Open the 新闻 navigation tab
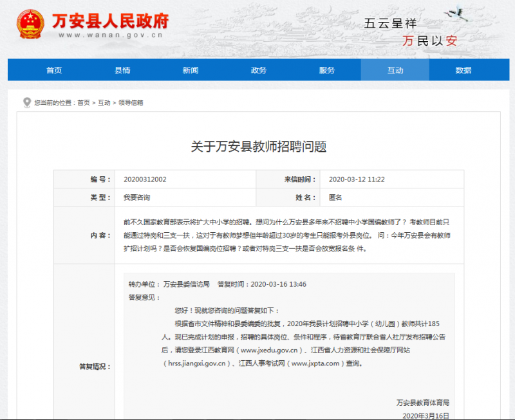The width and height of the screenshot is (515, 420). point(191,70)
